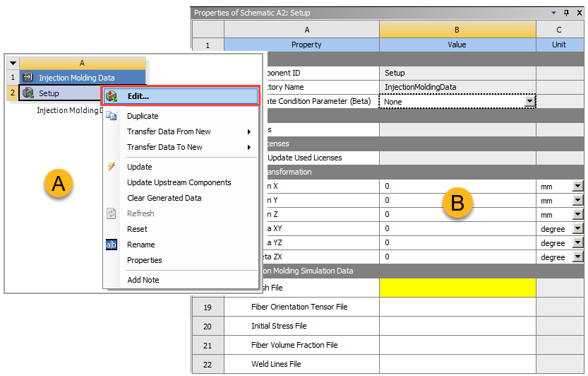Viewport: 588px width, 376px height.
Task: Select row 22 header
Action: (x=208, y=365)
